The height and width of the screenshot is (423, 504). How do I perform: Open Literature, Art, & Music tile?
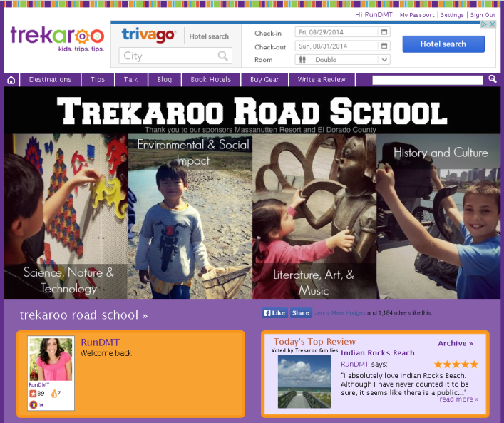coord(314,216)
